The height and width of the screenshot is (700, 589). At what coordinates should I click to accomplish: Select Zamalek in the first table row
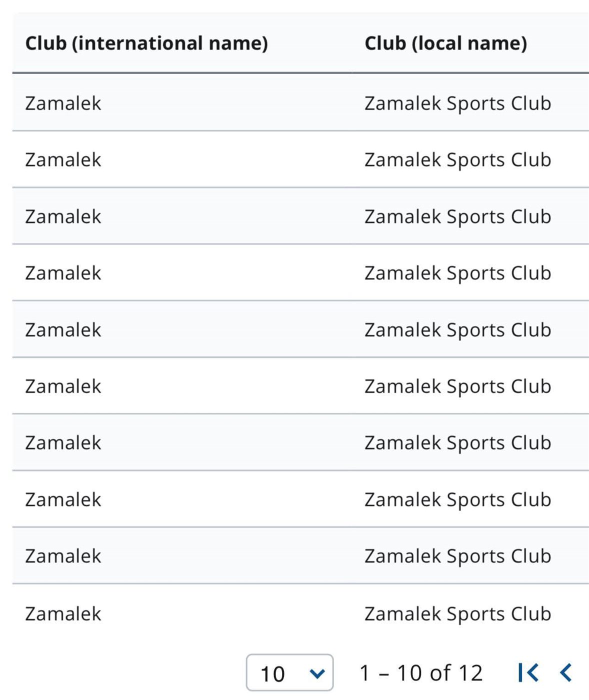(63, 103)
